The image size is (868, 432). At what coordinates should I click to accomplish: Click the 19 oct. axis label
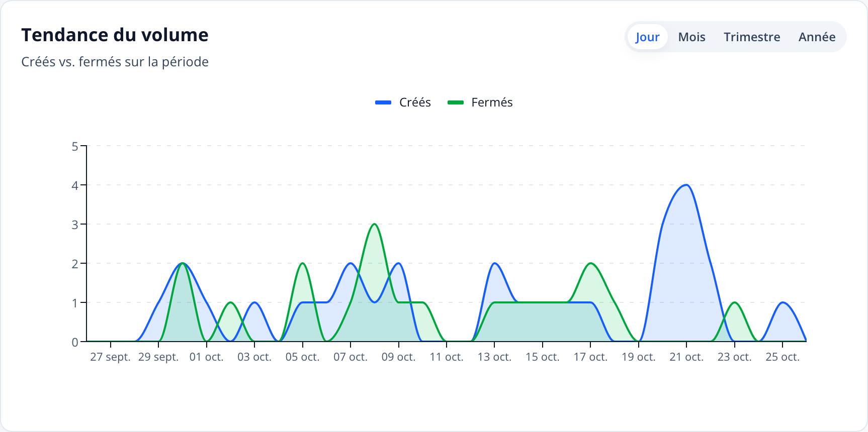click(x=639, y=357)
